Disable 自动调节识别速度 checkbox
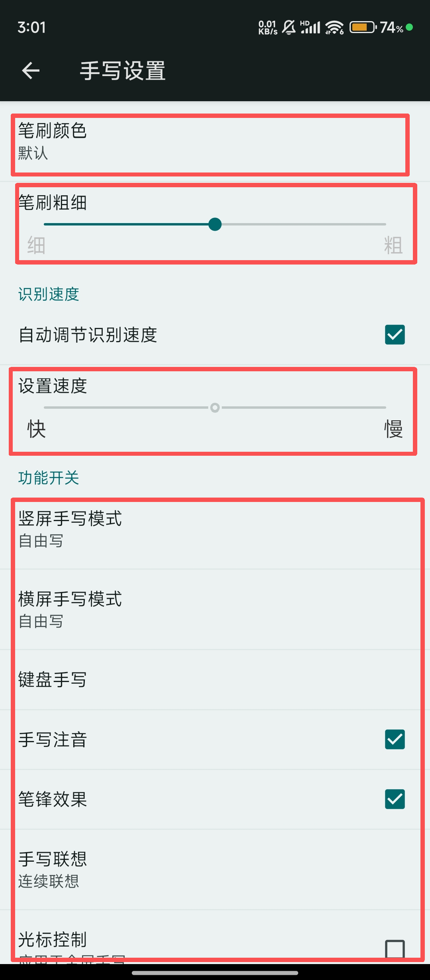 [x=395, y=335]
